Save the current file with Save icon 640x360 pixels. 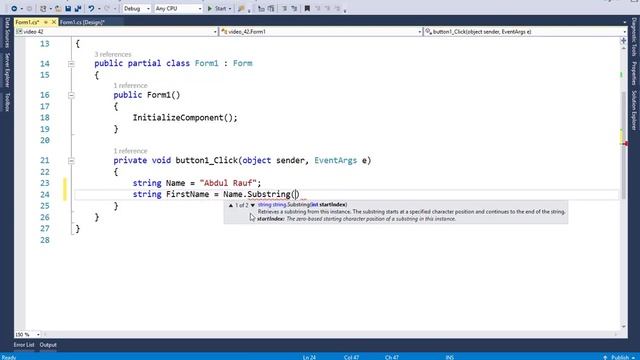click(x=68, y=8)
